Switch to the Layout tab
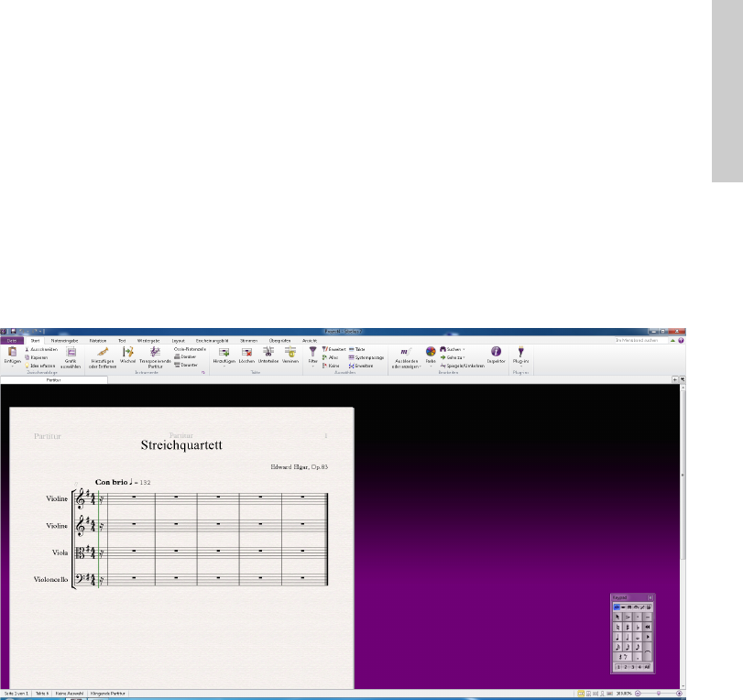The width and height of the screenshot is (743, 700). tap(178, 340)
